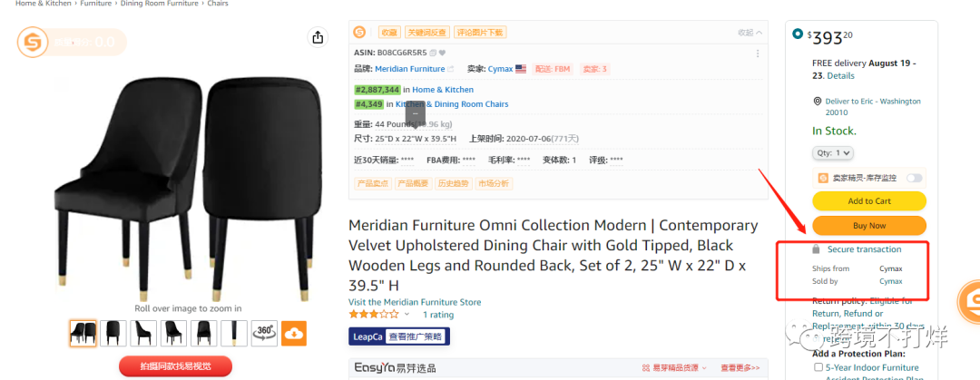Open the Qty: 1 dropdown
The height and width of the screenshot is (380, 980).
(832, 152)
